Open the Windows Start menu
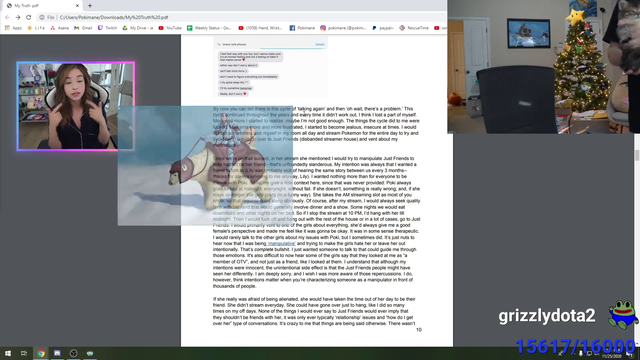The height and width of the screenshot is (360, 640). click(x=8, y=353)
